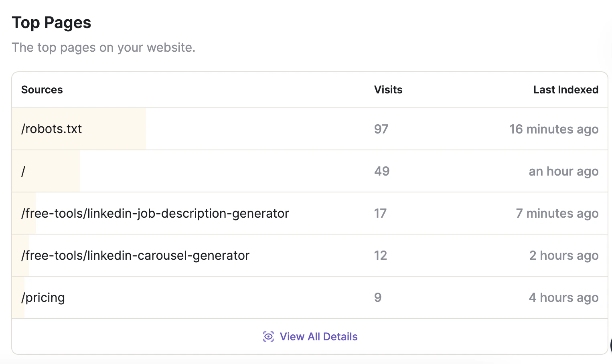Click the "16 minutes ago" timestamp
The height and width of the screenshot is (364, 612).
pos(553,129)
